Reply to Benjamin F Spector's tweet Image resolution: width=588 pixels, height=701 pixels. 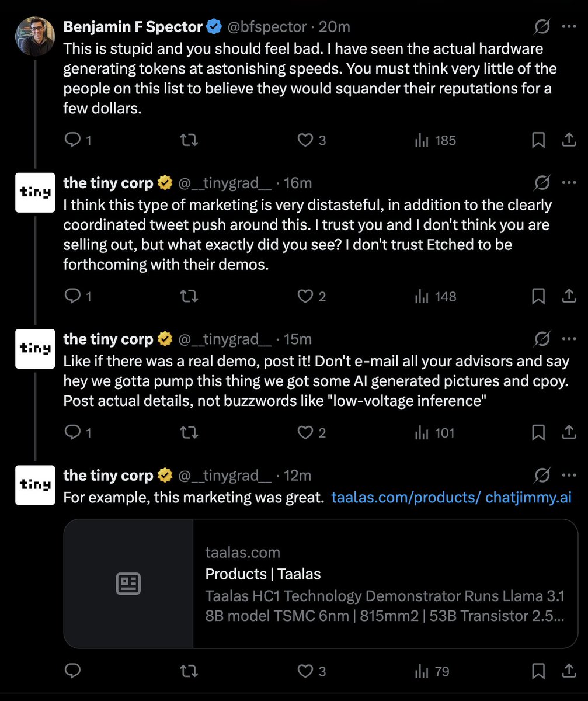[x=77, y=140]
